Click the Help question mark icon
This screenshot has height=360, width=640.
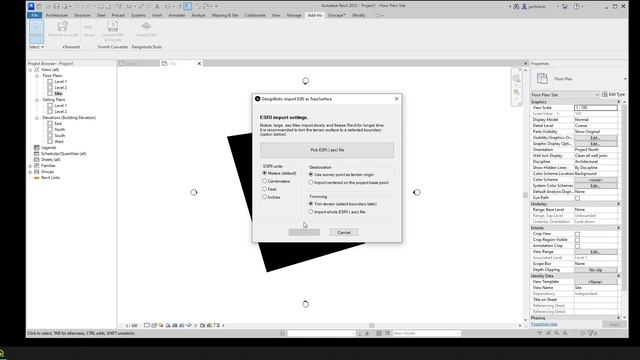(x=577, y=6)
